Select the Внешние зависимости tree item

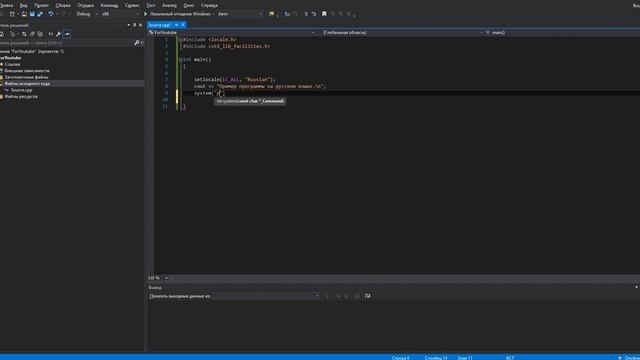[x=27, y=71]
